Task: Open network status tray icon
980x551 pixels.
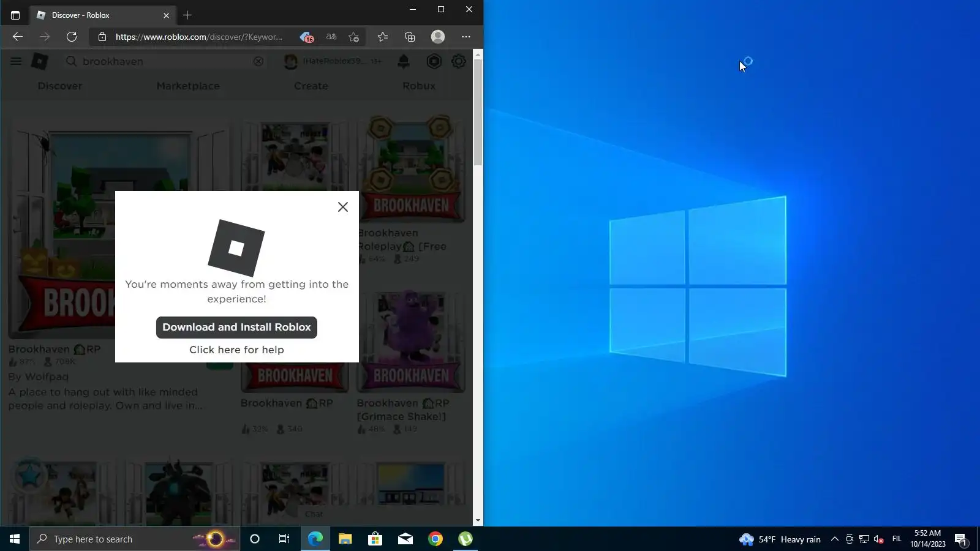Action: pyautogui.click(x=864, y=539)
